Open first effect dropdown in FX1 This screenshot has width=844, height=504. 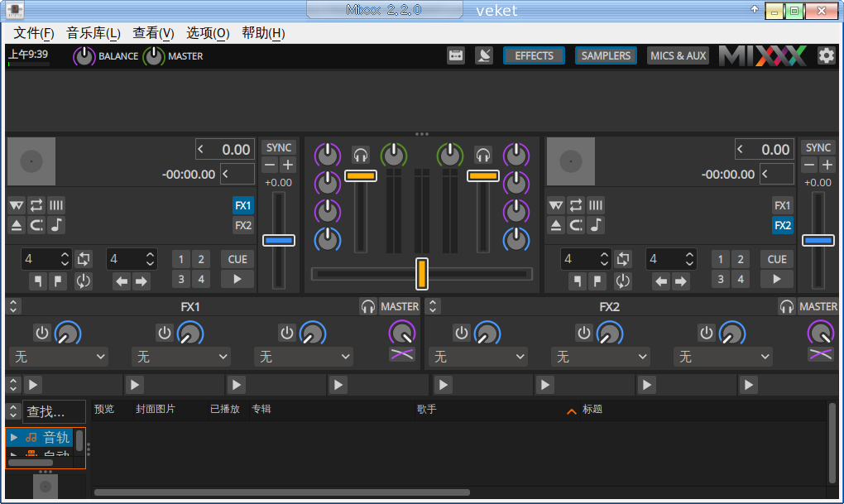tap(59, 357)
